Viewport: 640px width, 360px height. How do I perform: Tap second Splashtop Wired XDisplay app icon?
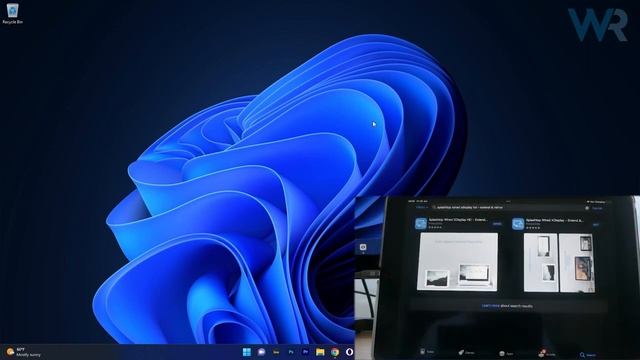click(518, 224)
